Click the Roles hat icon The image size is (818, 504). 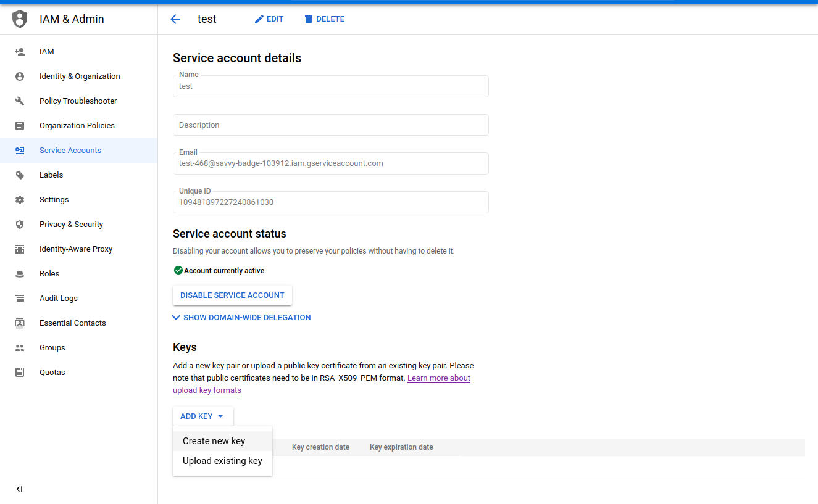point(20,274)
